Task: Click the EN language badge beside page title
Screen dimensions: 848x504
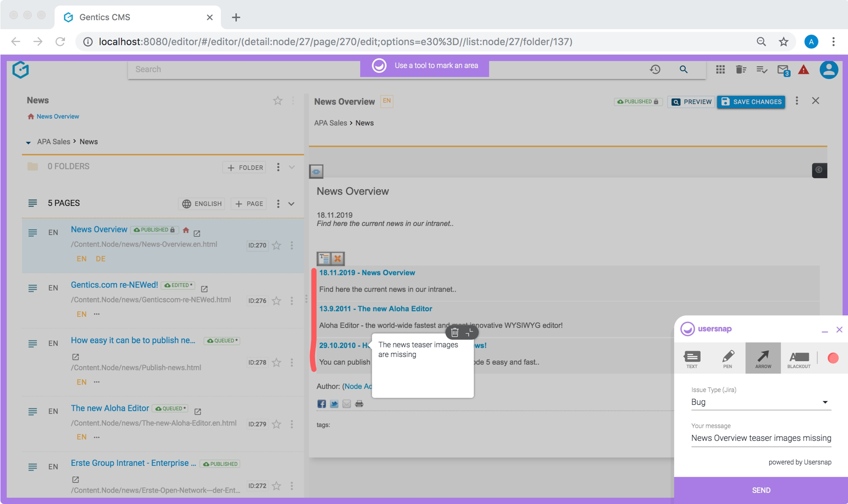Action: (x=387, y=101)
